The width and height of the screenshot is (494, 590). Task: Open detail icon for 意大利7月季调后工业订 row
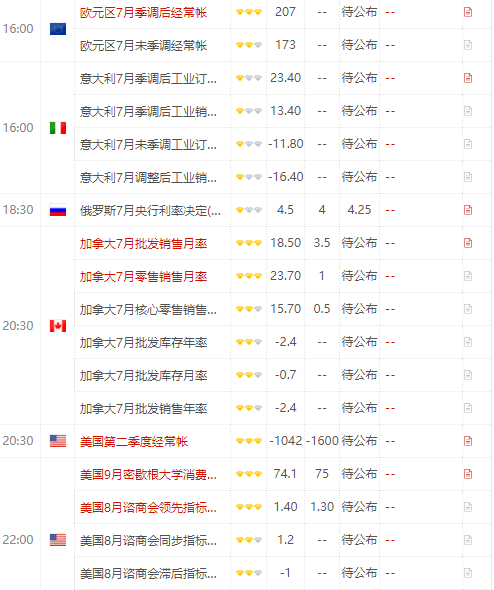(x=468, y=78)
